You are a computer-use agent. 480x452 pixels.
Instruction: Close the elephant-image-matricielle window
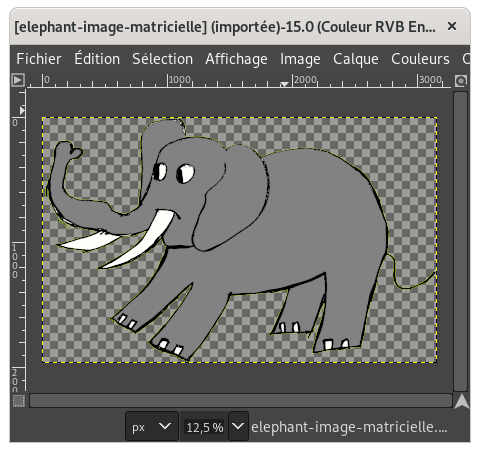[452, 26]
